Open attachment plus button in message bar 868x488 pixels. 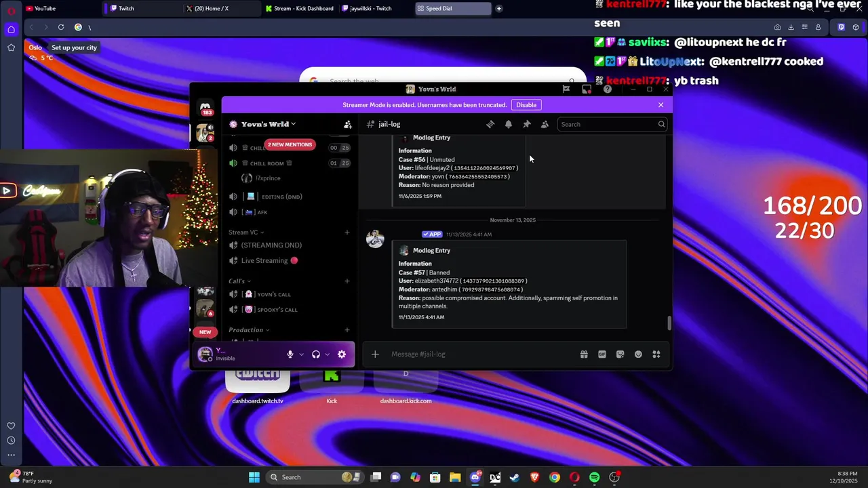pos(375,354)
